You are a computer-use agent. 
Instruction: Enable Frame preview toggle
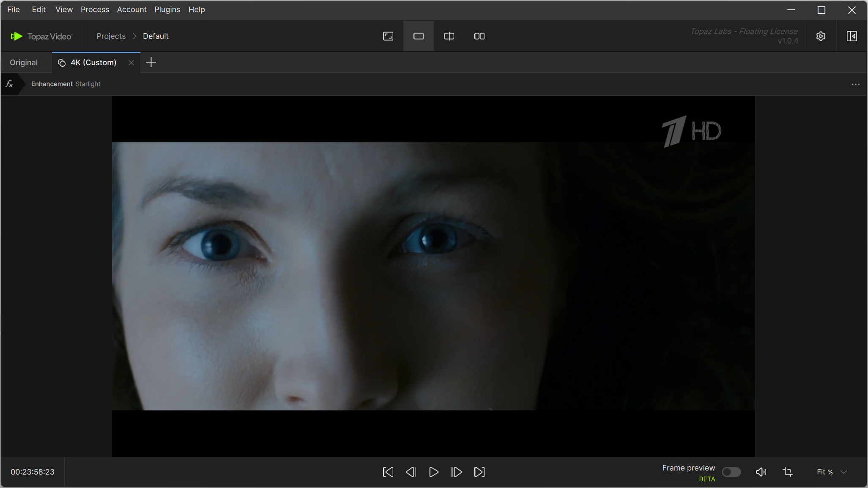[x=731, y=472]
